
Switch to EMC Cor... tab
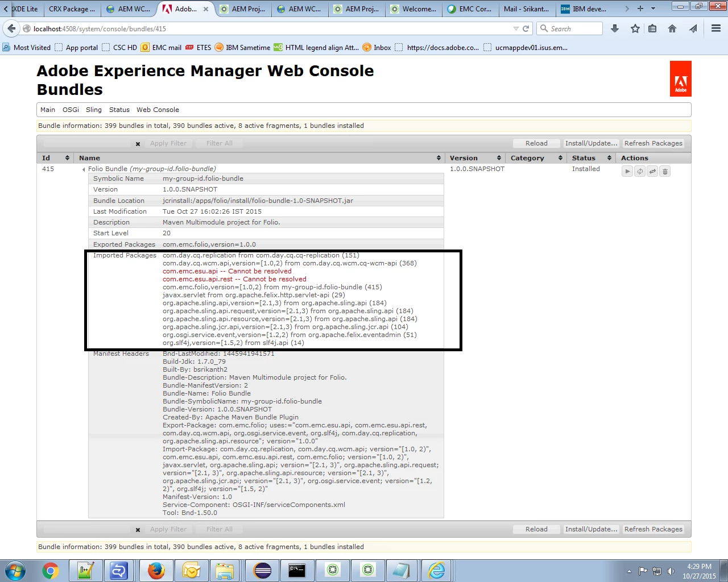pyautogui.click(x=470, y=9)
